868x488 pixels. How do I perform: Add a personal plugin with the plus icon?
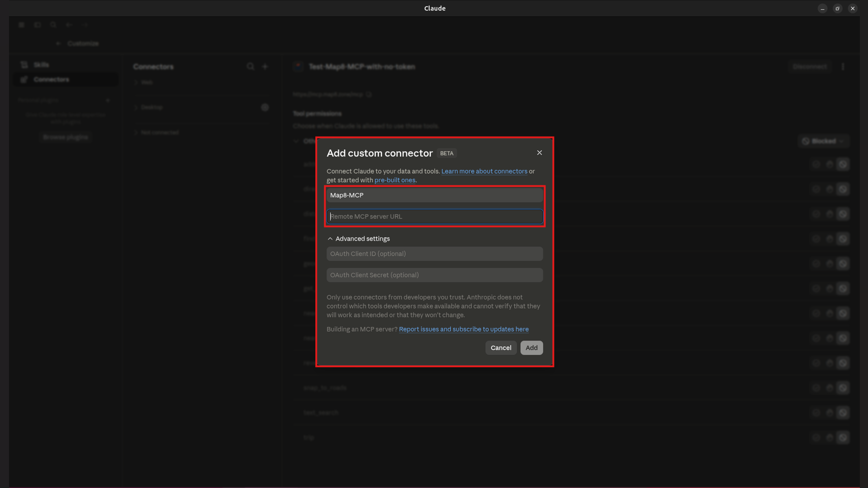108,100
